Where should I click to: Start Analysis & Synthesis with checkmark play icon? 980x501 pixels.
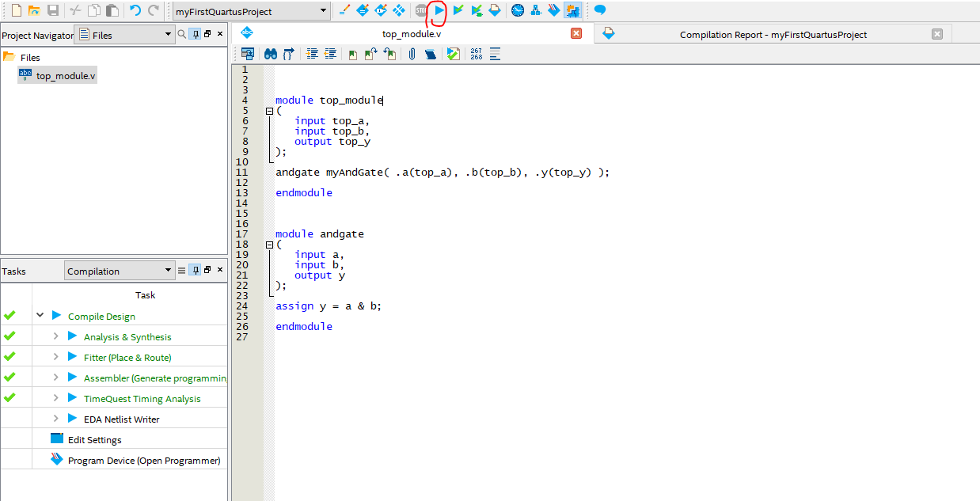[x=458, y=10]
